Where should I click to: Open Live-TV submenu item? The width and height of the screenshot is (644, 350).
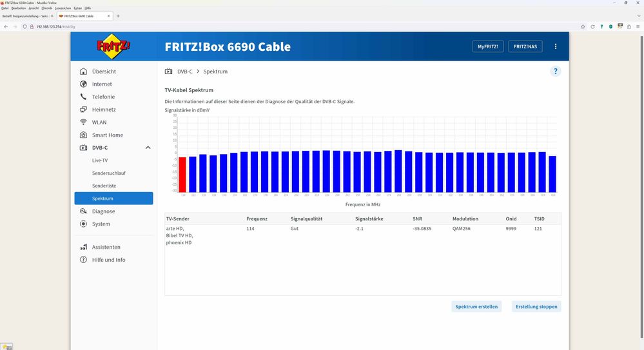click(x=100, y=160)
